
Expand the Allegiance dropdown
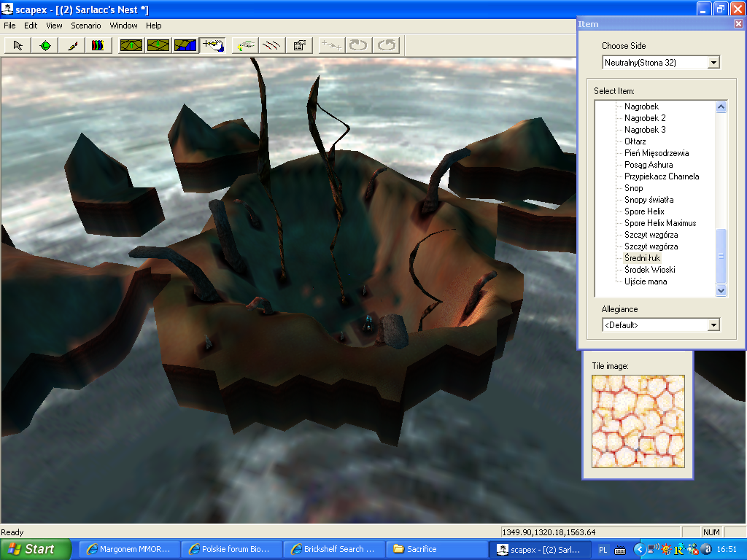713,325
